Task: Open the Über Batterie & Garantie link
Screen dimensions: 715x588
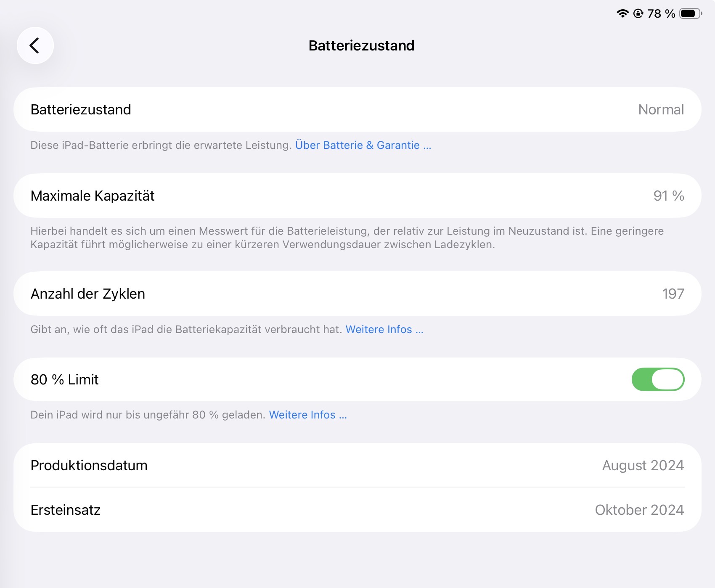Action: [x=363, y=145]
